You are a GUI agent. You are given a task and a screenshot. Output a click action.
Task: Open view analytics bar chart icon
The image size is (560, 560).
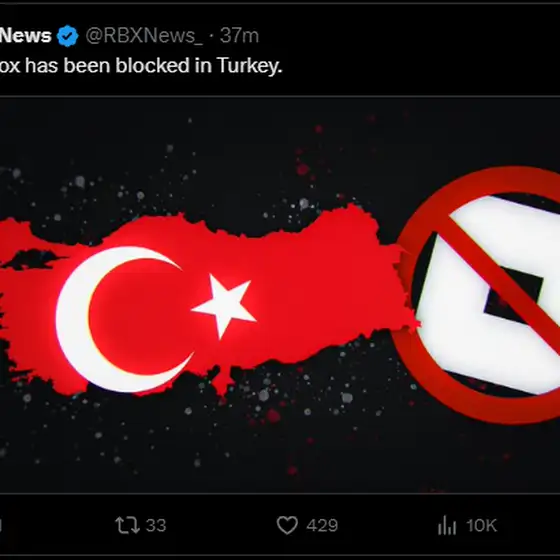click(447, 525)
